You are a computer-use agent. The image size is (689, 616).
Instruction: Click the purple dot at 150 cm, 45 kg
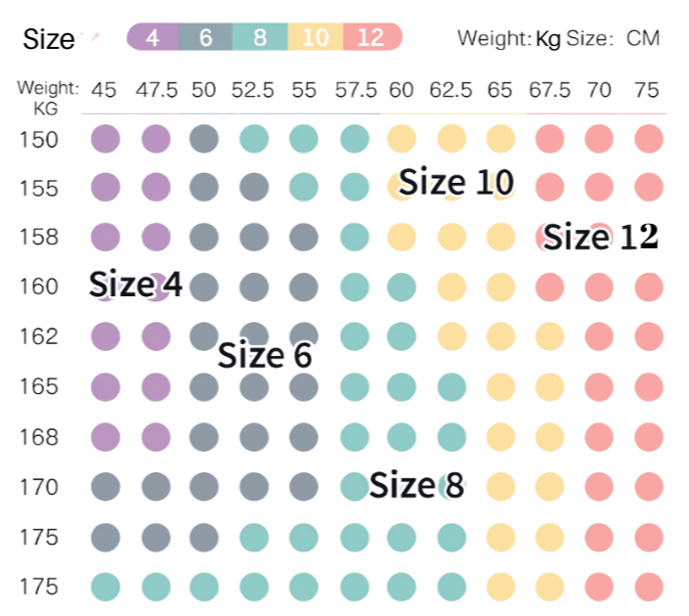(105, 139)
